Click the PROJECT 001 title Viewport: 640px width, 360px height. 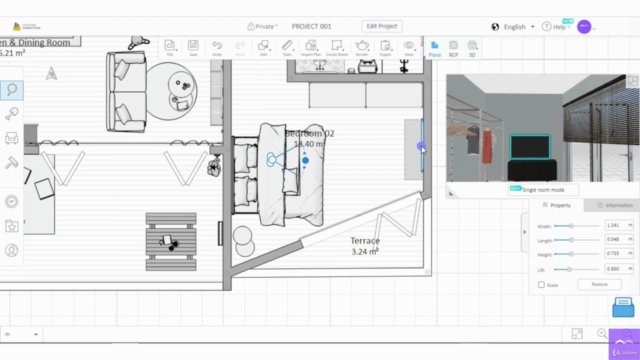(311, 27)
